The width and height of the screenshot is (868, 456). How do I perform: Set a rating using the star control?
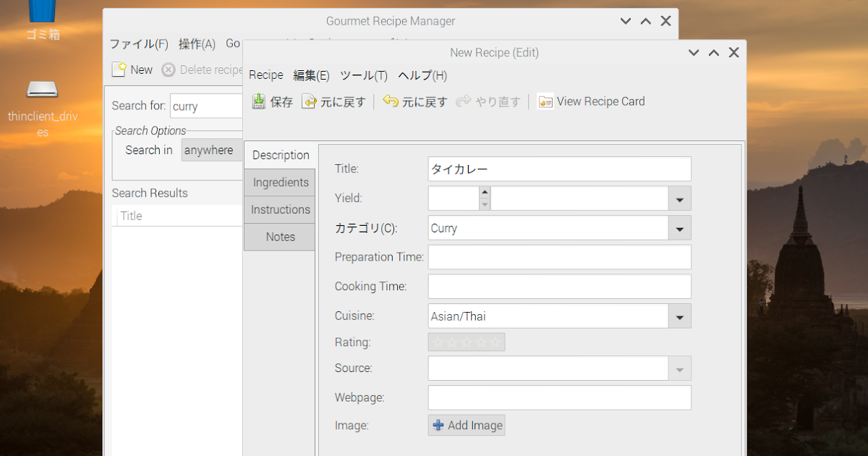467,342
